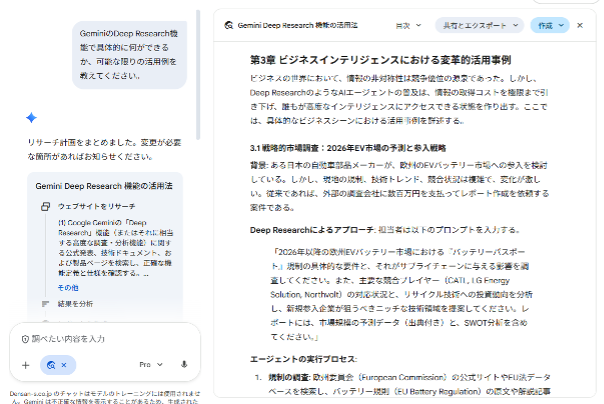
Task: Click the chat scrollbar thumb
Action: point(198,75)
